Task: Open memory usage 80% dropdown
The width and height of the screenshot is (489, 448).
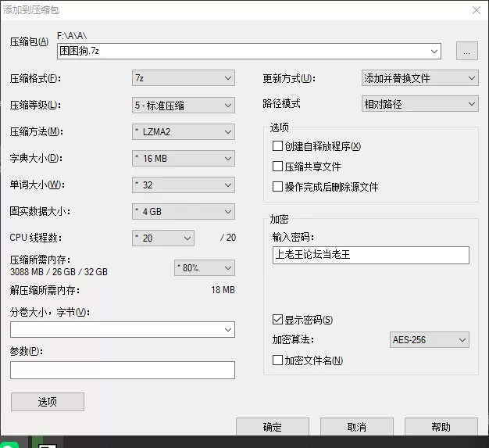Action: [x=205, y=268]
